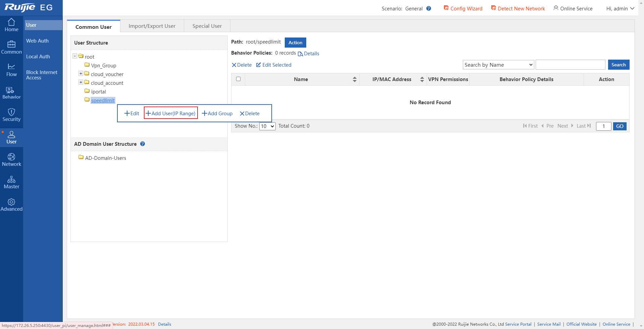This screenshot has width=644, height=329.
Task: Go to Next page
Action: [x=566, y=126]
